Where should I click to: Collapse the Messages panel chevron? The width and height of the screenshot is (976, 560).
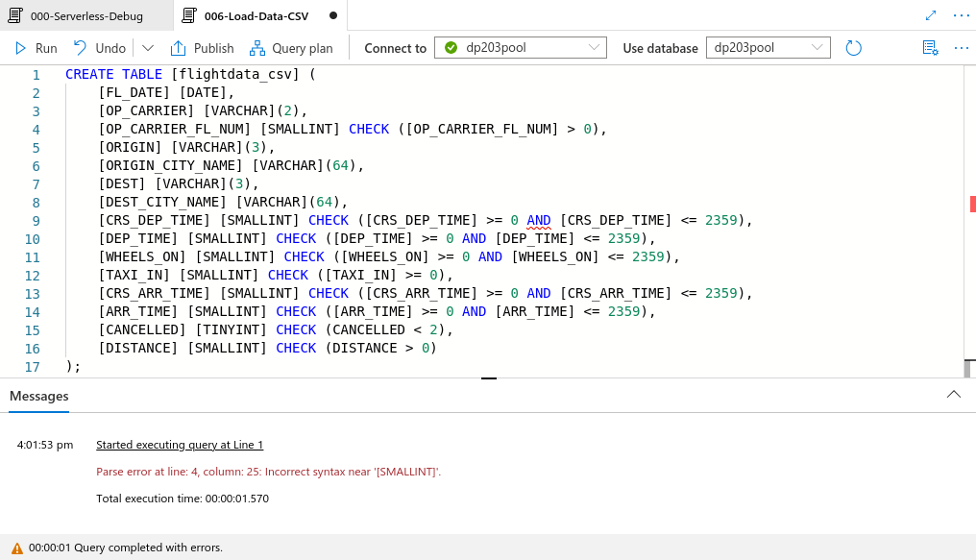click(954, 394)
